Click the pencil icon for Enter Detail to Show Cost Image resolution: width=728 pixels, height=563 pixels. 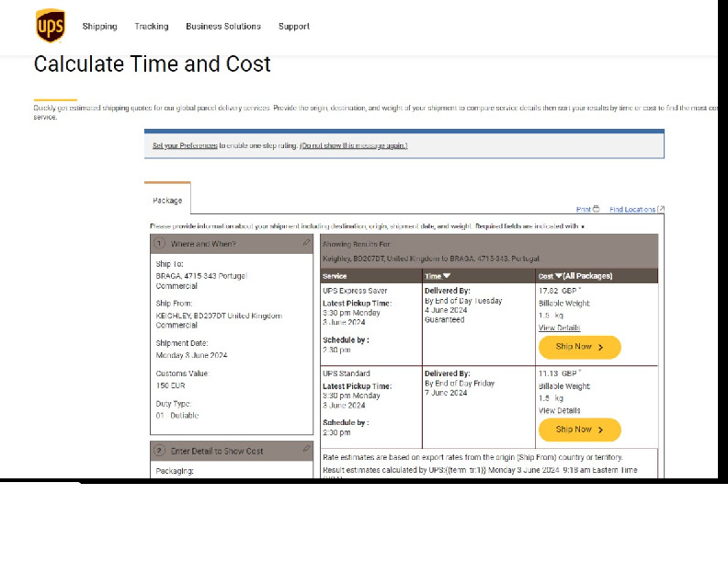click(x=306, y=450)
